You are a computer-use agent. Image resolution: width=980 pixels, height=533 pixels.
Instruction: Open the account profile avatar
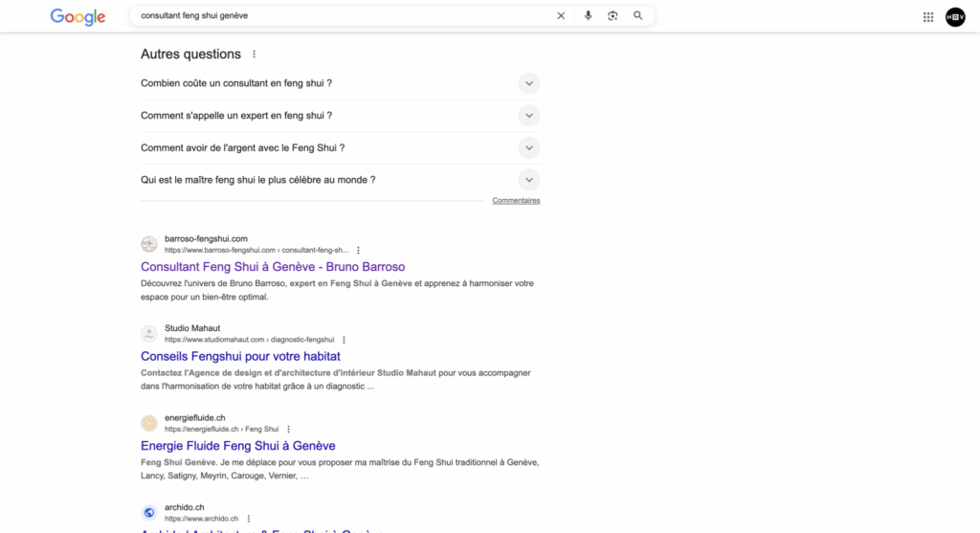pos(955,17)
